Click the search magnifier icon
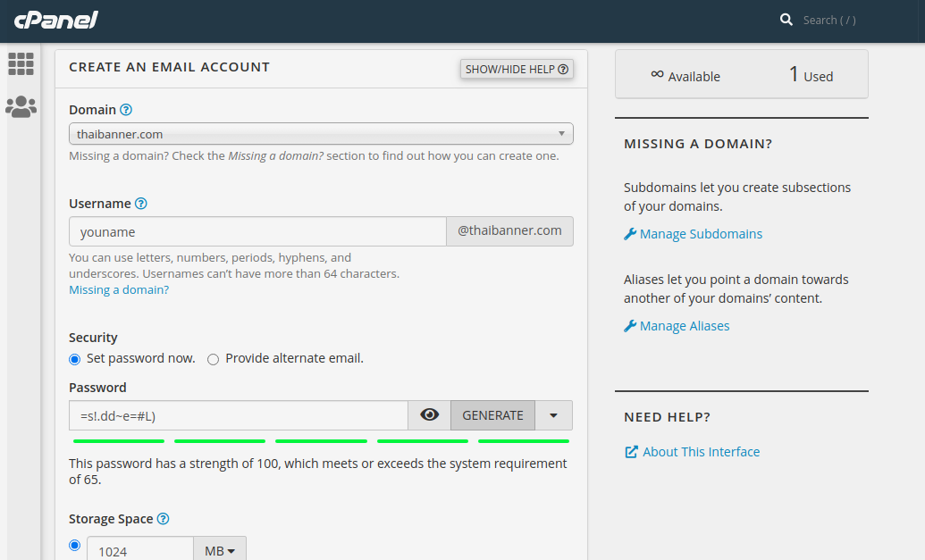The image size is (925, 560). coord(786,20)
